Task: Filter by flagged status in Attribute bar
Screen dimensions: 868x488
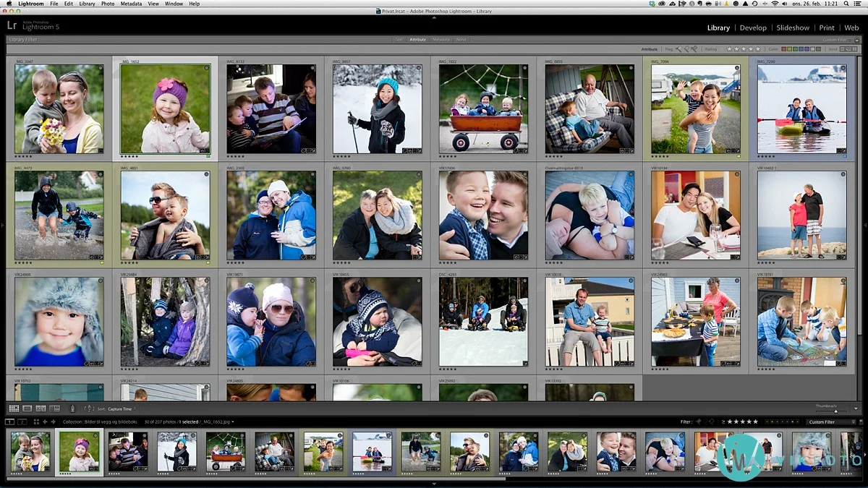Action: click(678, 49)
